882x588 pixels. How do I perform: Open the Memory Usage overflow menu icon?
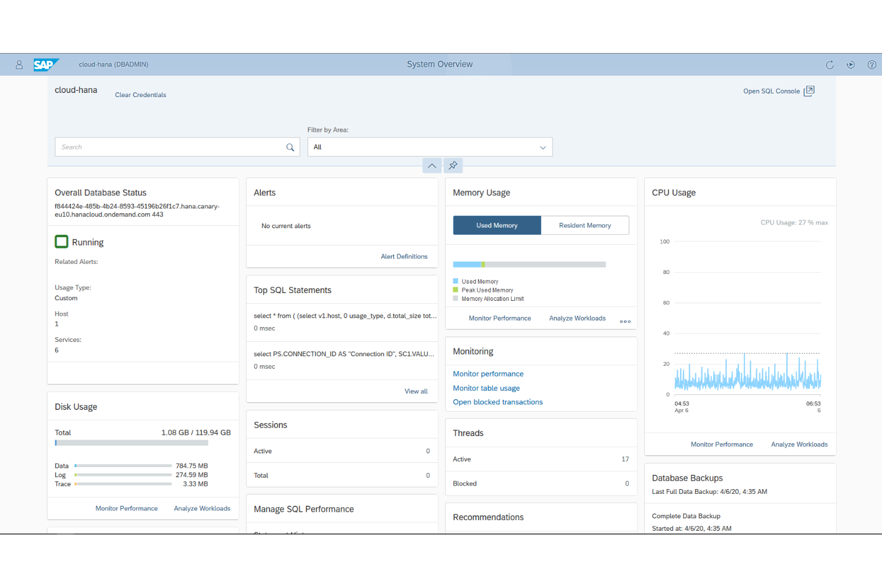pyautogui.click(x=625, y=321)
